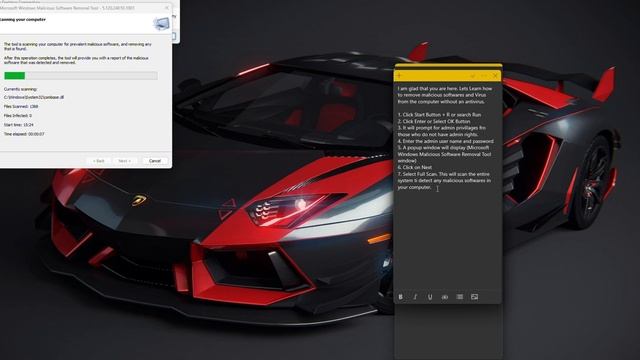Click note line '1. Click Start Button + R'
This screenshot has height=360, width=640.
click(439, 115)
